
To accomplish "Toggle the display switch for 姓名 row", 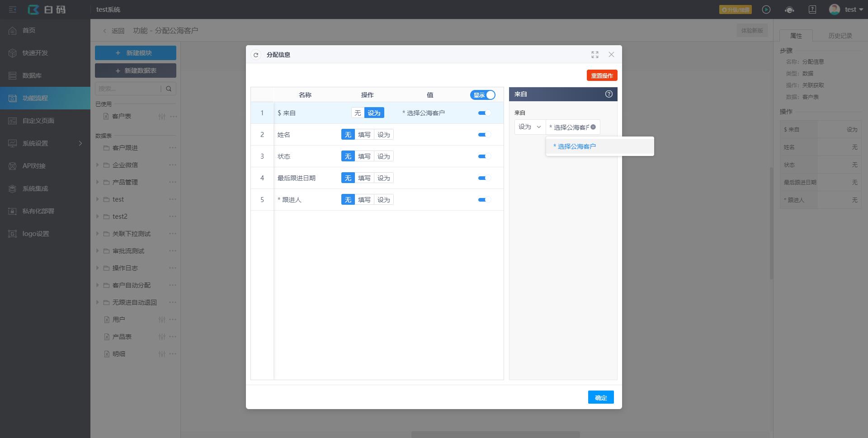I will click(484, 135).
